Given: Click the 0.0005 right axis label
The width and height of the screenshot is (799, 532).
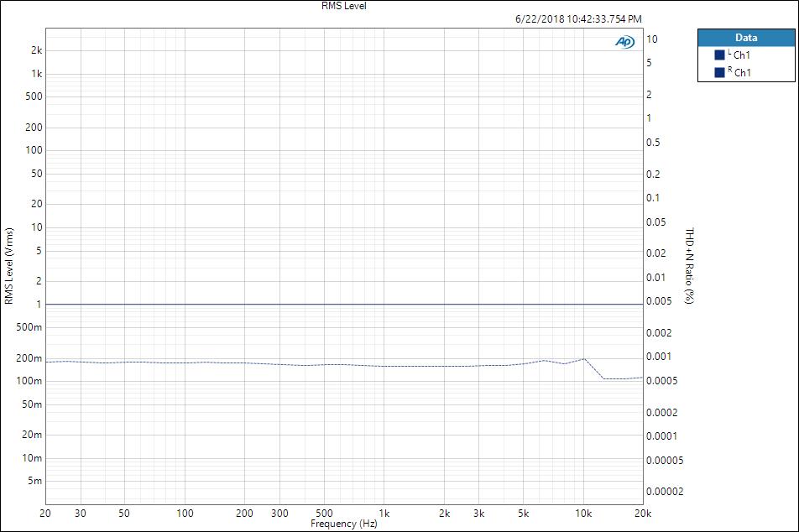Looking at the screenshot, I should [x=662, y=381].
